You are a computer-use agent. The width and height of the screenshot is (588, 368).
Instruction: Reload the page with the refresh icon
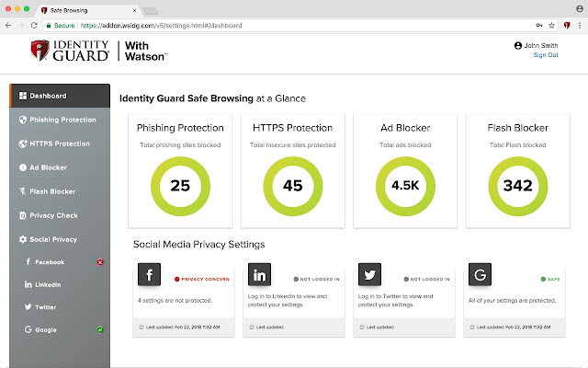(x=36, y=26)
